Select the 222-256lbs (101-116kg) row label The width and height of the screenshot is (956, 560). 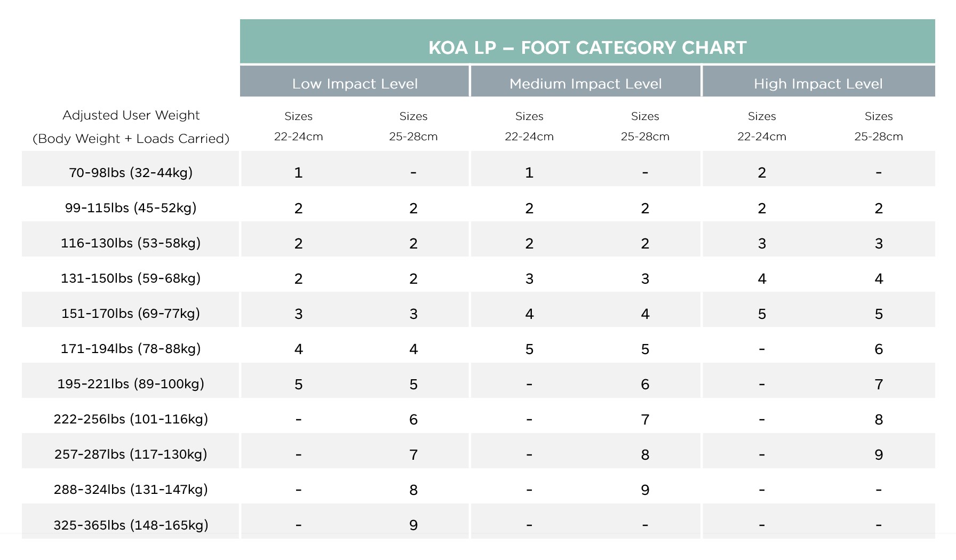[131, 419]
